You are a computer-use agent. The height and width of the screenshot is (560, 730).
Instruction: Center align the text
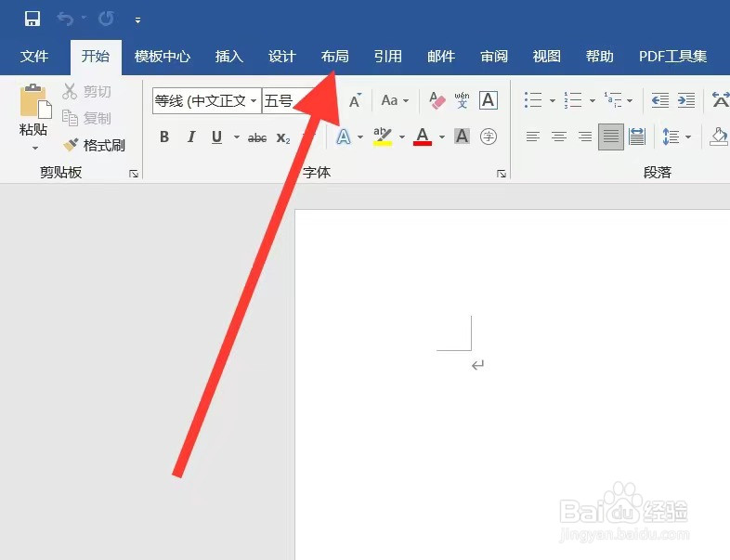(x=559, y=137)
